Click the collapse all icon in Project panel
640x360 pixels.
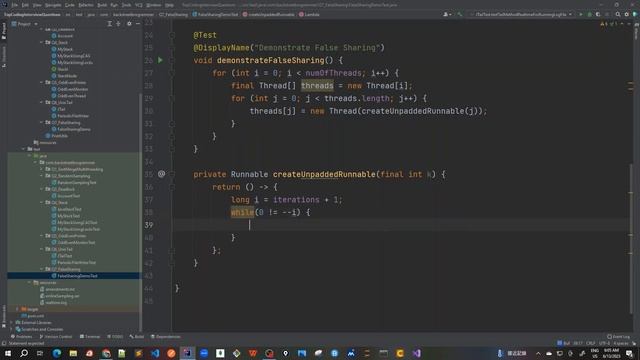(x=118, y=24)
